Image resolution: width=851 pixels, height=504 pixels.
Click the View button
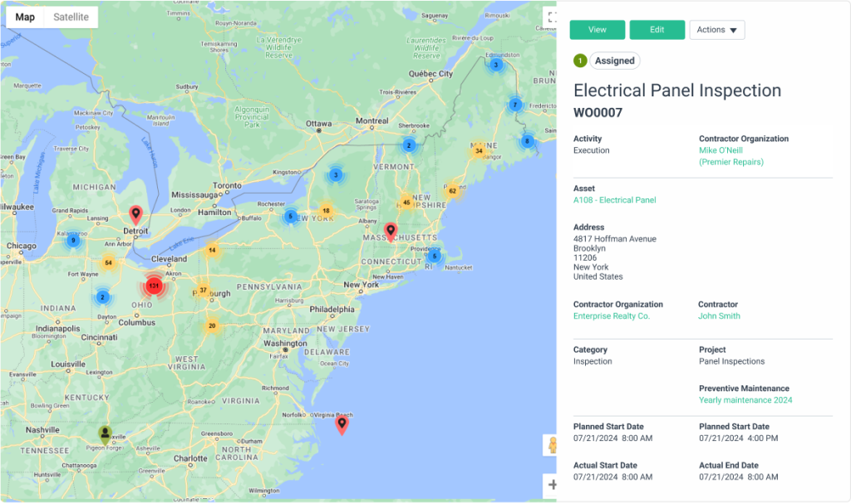[x=597, y=29]
